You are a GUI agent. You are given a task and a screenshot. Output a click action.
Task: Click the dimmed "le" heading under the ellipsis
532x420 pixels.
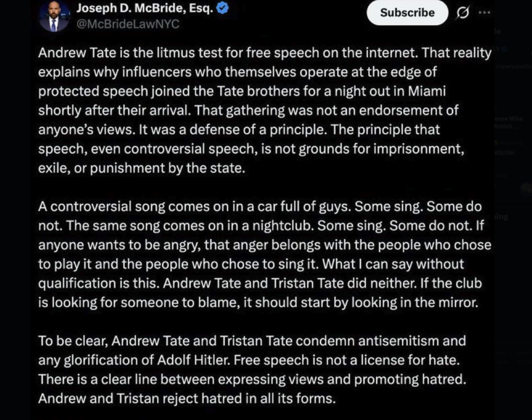point(498,32)
